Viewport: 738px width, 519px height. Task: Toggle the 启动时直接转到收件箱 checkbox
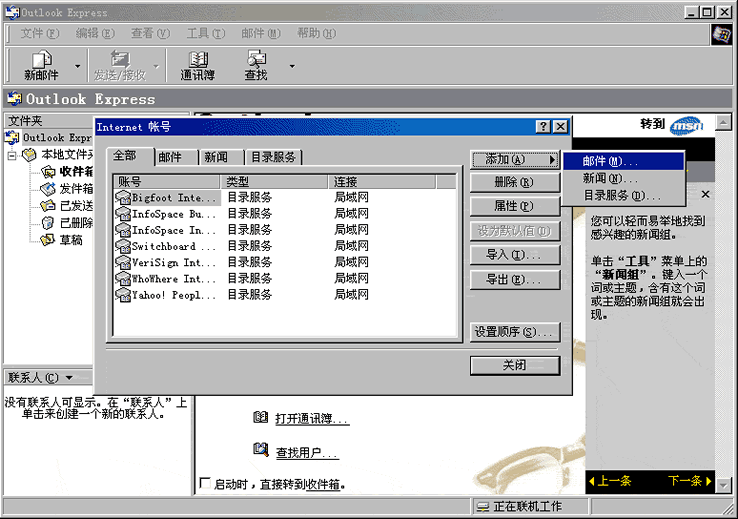[x=205, y=484]
